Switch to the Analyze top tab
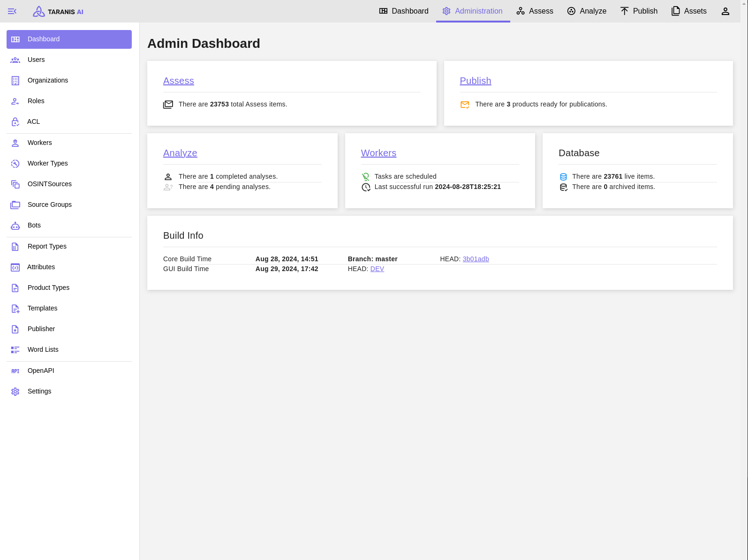The image size is (748, 560). (x=587, y=11)
